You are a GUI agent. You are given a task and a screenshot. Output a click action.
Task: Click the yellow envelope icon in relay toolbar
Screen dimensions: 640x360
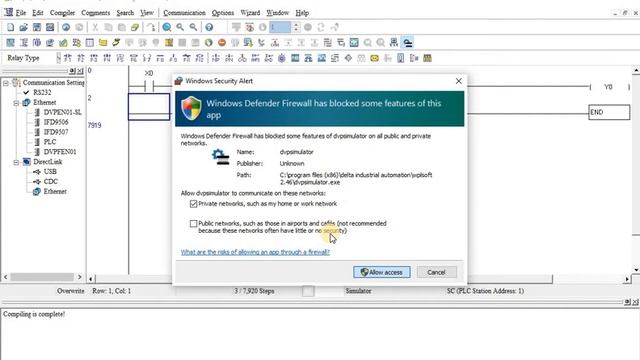pyautogui.click(x=374, y=58)
